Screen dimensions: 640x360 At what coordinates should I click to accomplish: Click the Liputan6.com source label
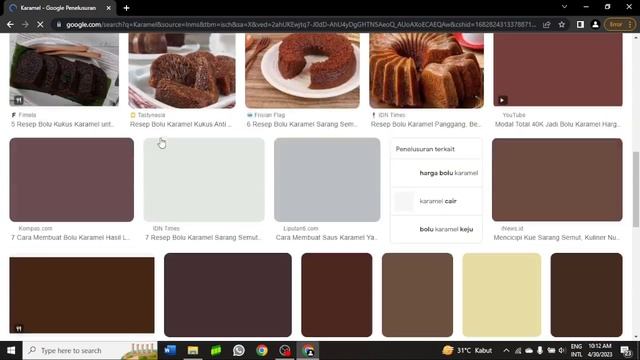(301, 229)
